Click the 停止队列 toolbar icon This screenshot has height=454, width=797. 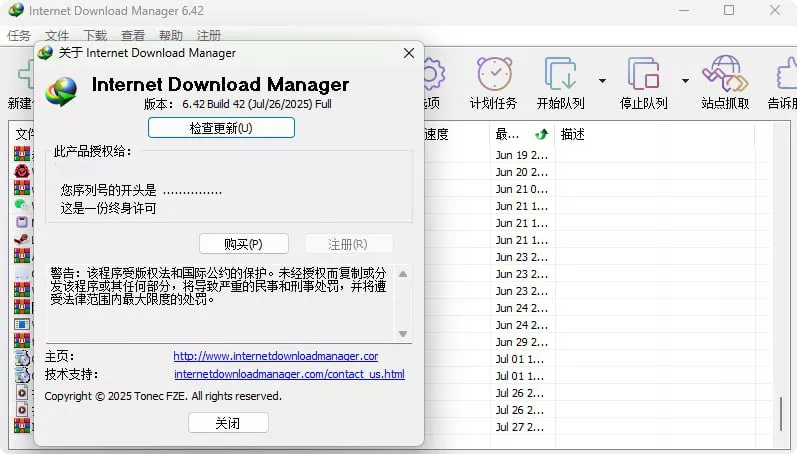pos(643,74)
